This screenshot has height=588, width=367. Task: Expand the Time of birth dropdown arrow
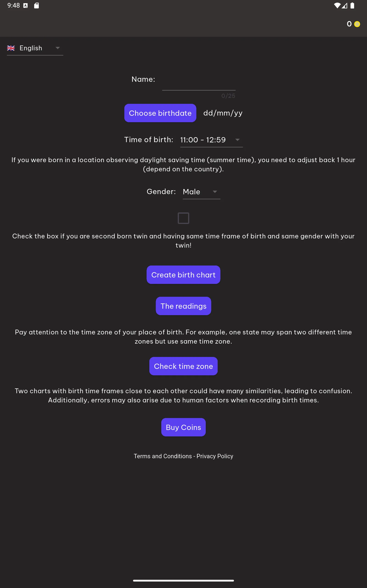click(x=237, y=140)
